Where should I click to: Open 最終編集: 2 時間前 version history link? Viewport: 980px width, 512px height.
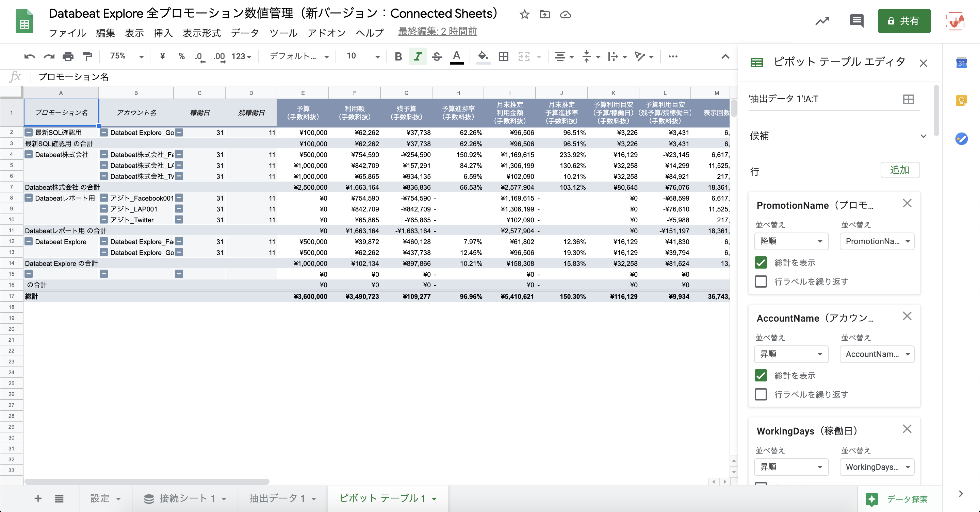click(x=437, y=32)
